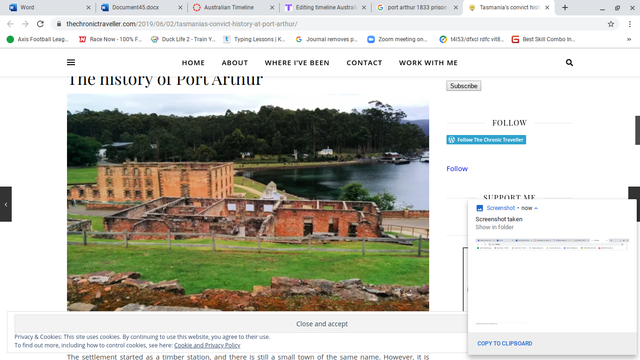Go to previous post arrow

(6, 204)
